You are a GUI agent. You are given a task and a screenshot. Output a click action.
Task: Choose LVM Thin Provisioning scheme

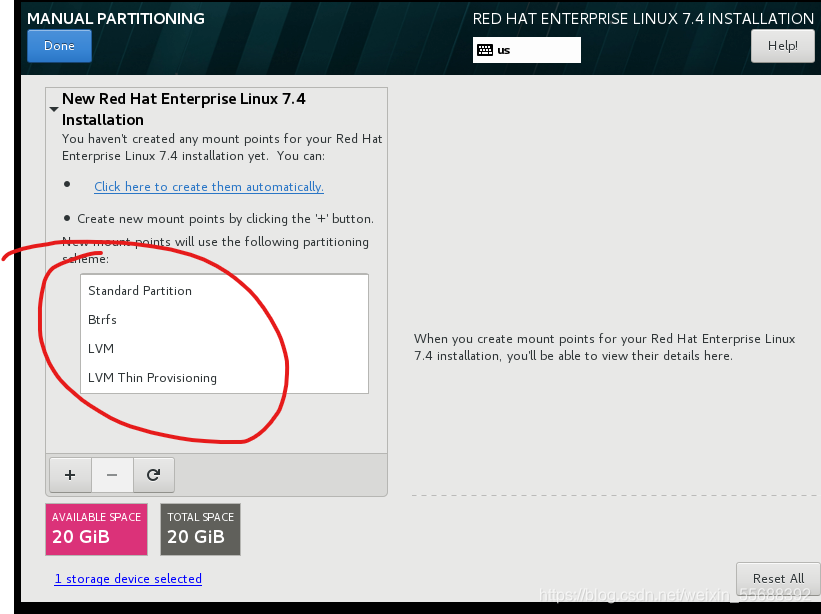(x=224, y=377)
